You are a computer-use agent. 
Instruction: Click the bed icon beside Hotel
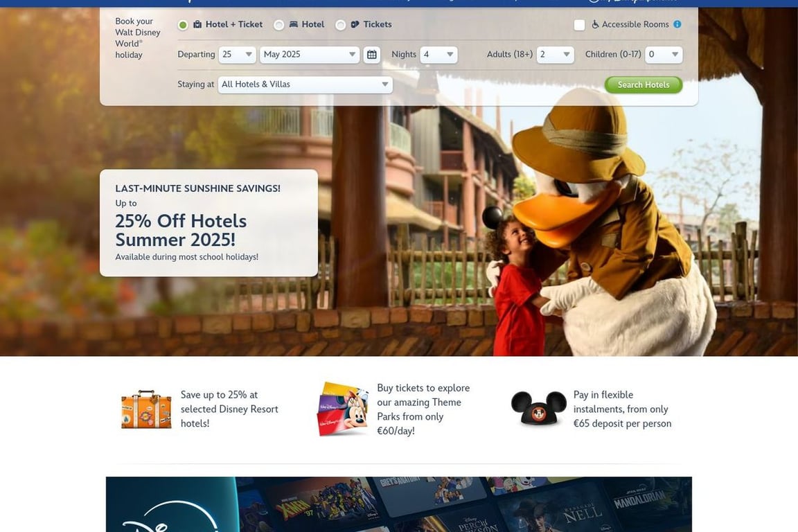click(x=294, y=24)
